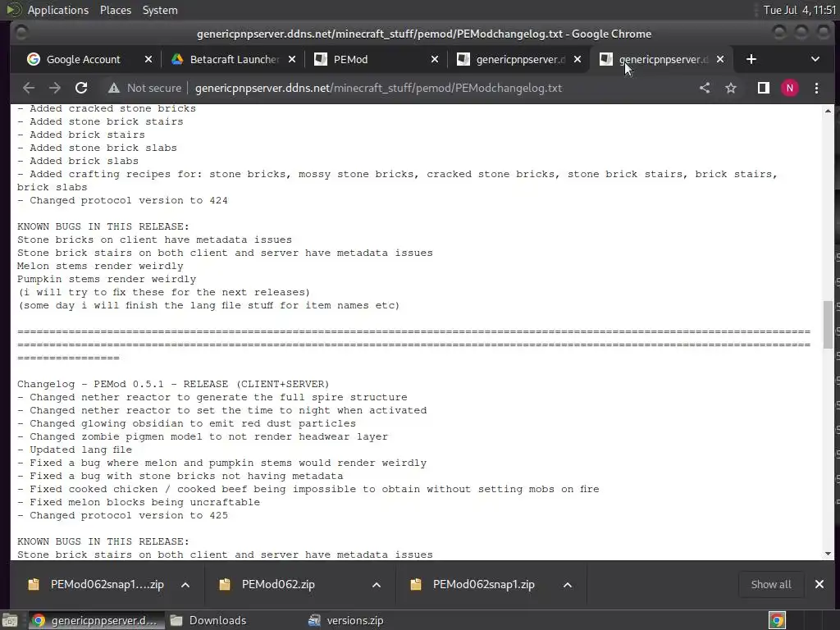Image resolution: width=840 pixels, height=630 pixels.
Task: Click the show desktop icon in taskbar
Action: click(x=10, y=620)
